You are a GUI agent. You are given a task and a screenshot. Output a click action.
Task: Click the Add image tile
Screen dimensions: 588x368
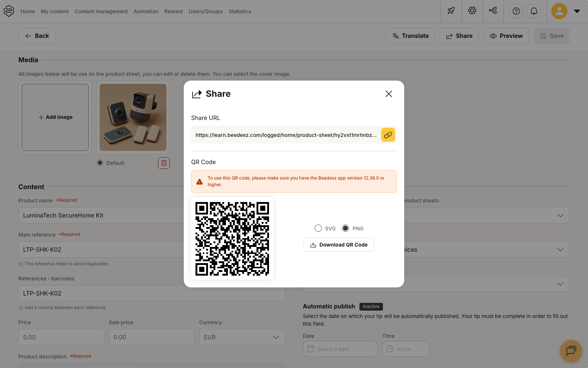tap(55, 117)
